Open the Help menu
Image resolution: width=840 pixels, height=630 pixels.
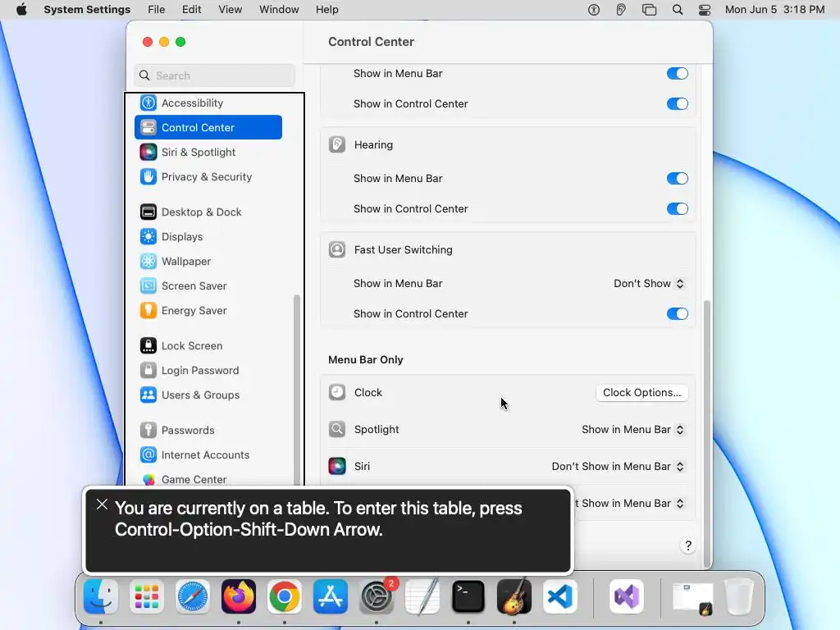click(x=326, y=10)
